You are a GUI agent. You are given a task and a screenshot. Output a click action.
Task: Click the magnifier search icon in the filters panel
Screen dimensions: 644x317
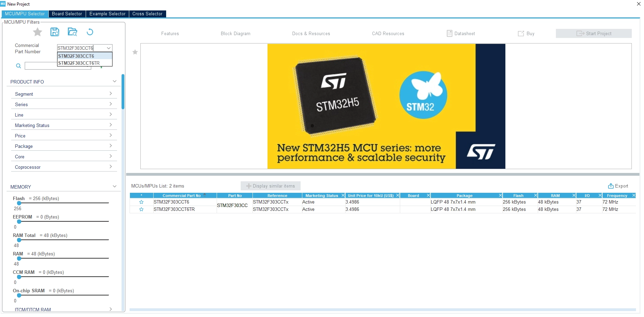pyautogui.click(x=18, y=66)
